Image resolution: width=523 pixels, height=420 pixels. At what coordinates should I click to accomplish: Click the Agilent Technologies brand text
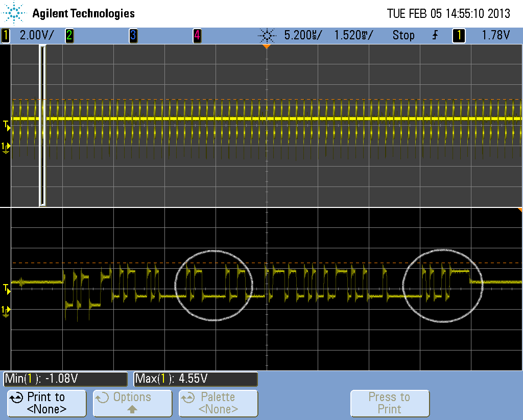click(83, 13)
